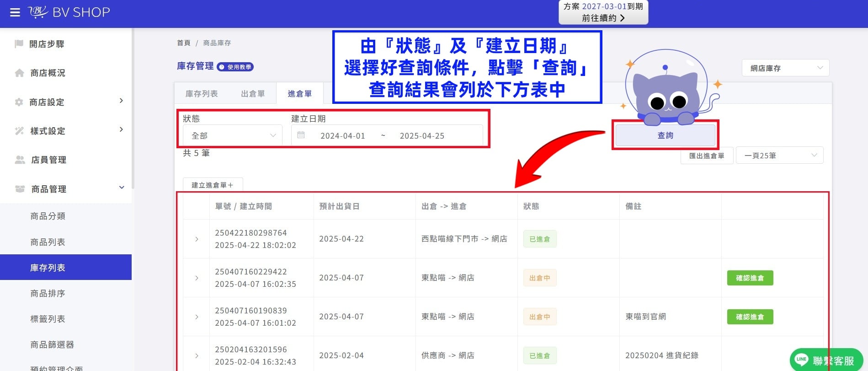Confirm 進倉 for order 250407160229422

750,278
